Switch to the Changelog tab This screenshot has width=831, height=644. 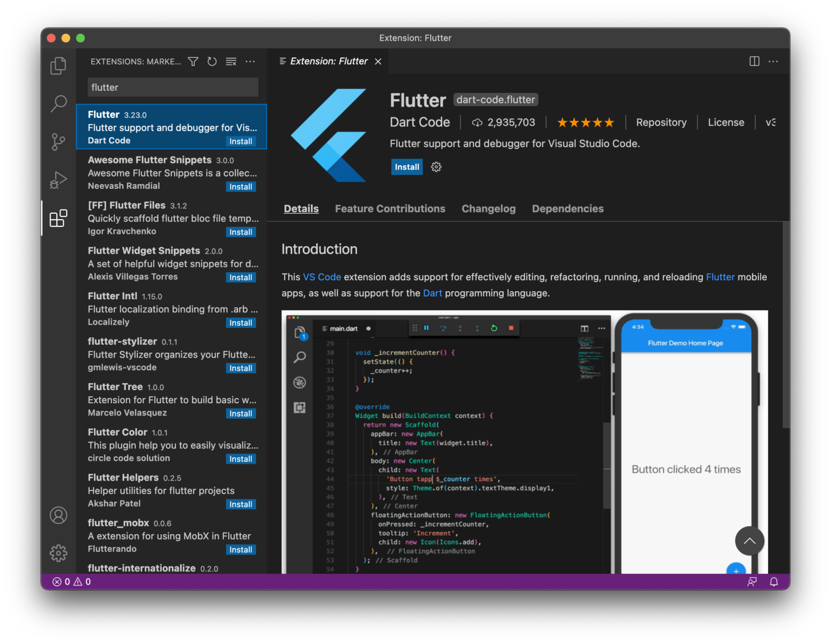[488, 208]
